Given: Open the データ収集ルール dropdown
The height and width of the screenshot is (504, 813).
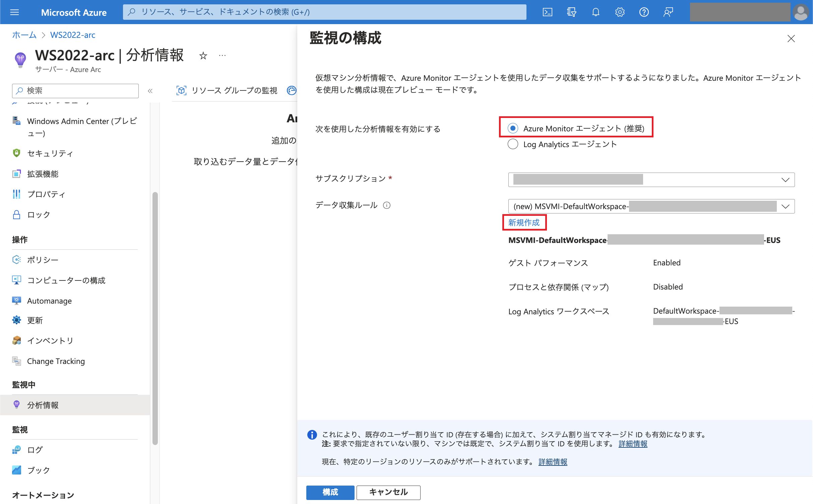Looking at the screenshot, I should [x=651, y=206].
